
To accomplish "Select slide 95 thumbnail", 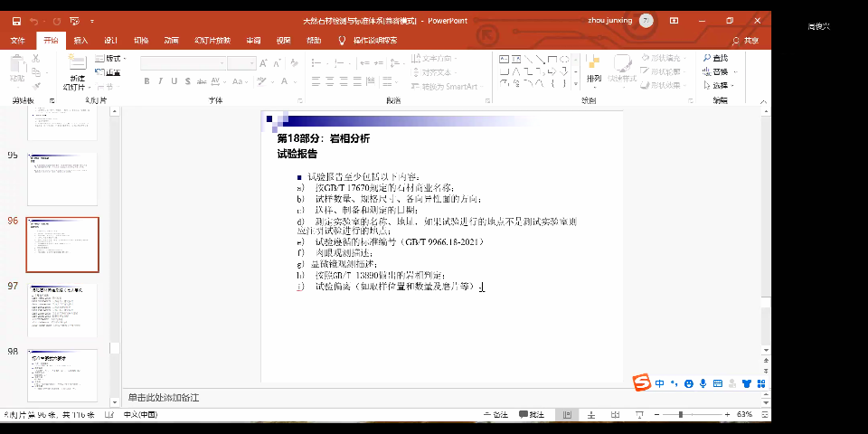I will (62, 179).
